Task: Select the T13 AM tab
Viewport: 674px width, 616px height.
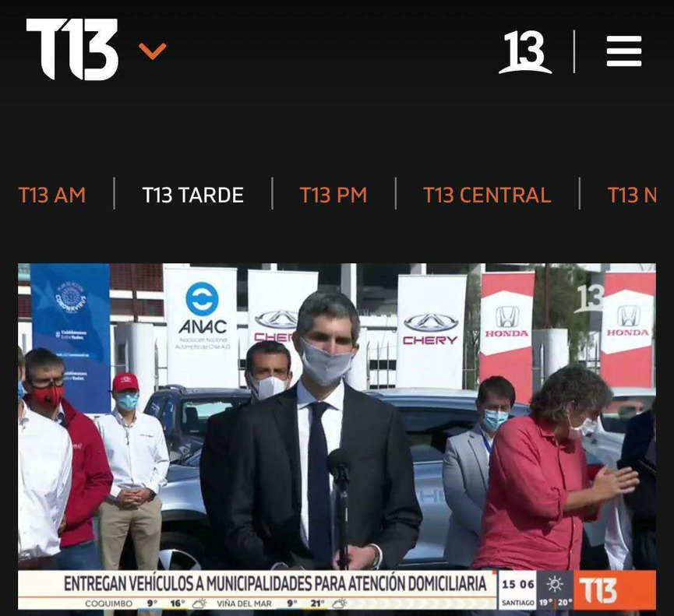Action: pyautogui.click(x=52, y=195)
